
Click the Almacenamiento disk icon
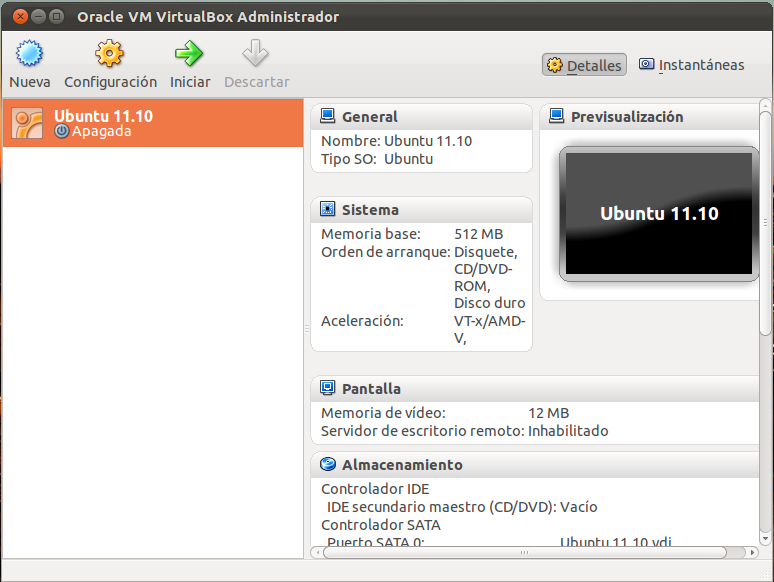coord(327,464)
